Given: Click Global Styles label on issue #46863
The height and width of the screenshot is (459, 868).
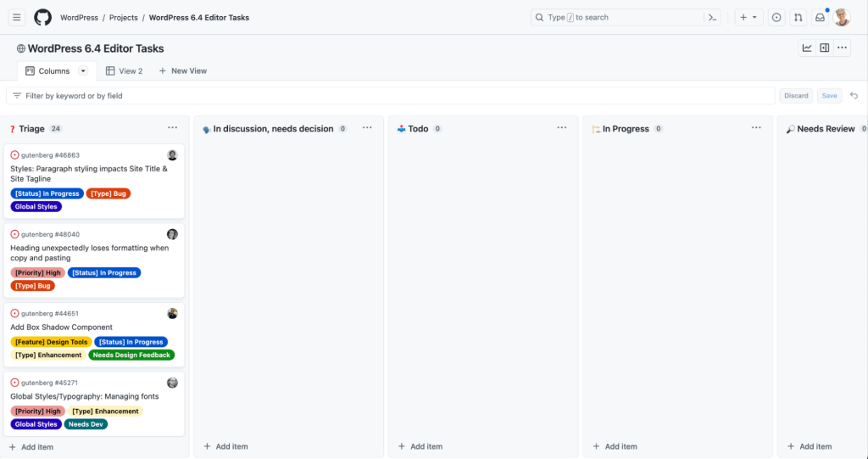Looking at the screenshot, I should tap(36, 206).
